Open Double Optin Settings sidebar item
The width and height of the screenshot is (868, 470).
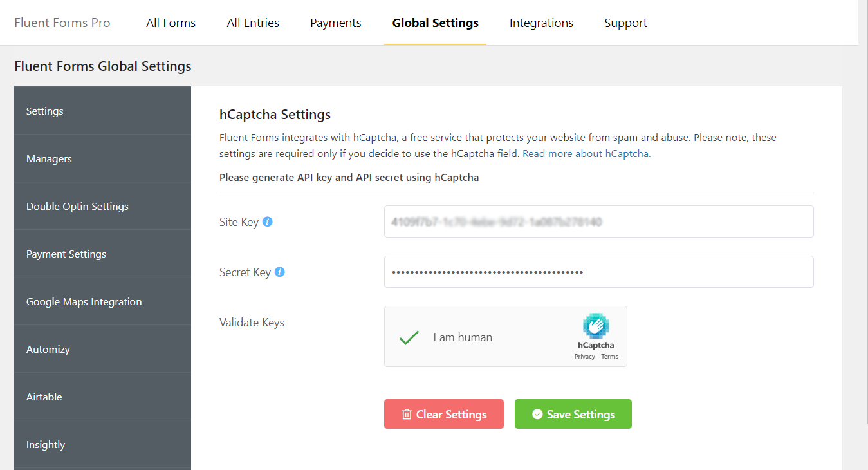coord(77,206)
